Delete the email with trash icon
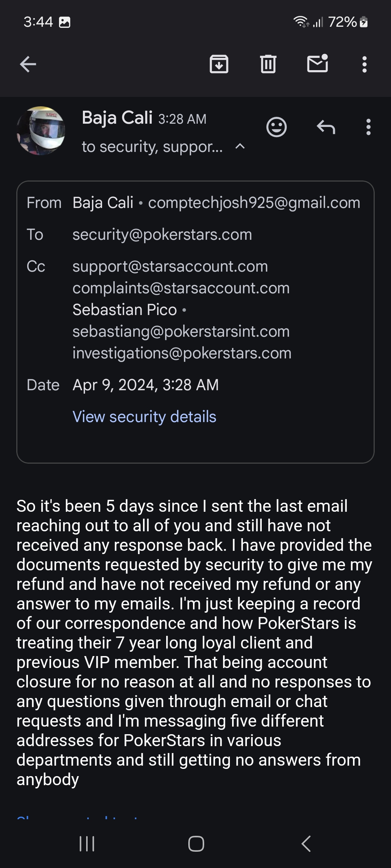This screenshot has height=868, width=391. pyautogui.click(x=268, y=64)
